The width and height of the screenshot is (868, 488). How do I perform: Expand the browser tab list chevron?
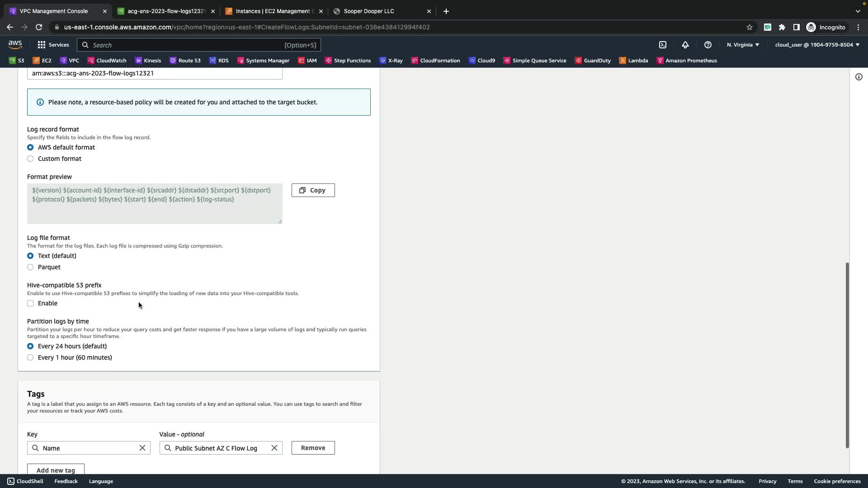[858, 11]
